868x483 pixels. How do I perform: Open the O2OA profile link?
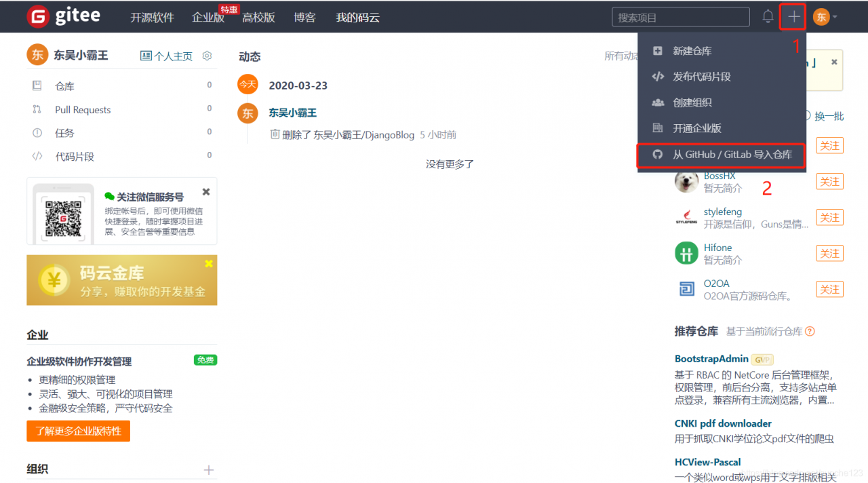click(717, 284)
